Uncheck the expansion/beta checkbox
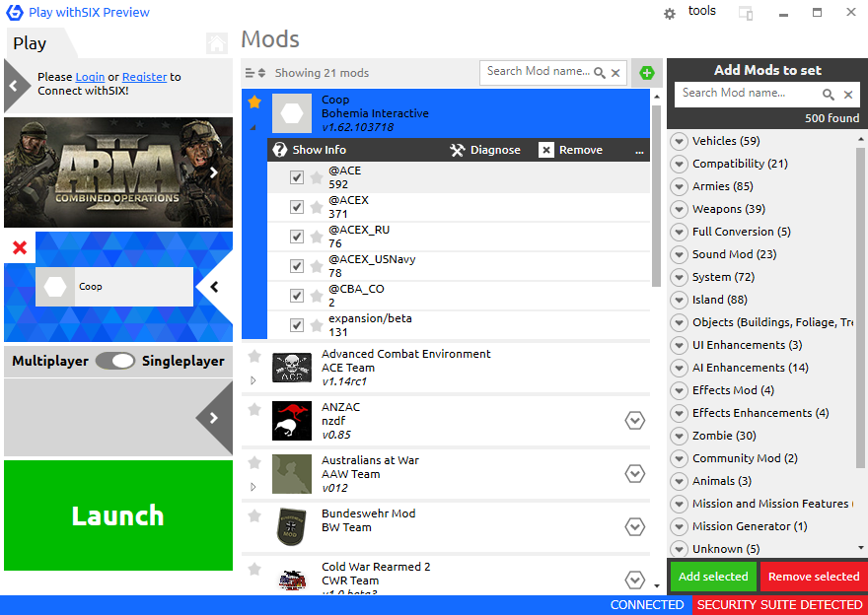Screen dimensions: 868x615 (x=297, y=325)
